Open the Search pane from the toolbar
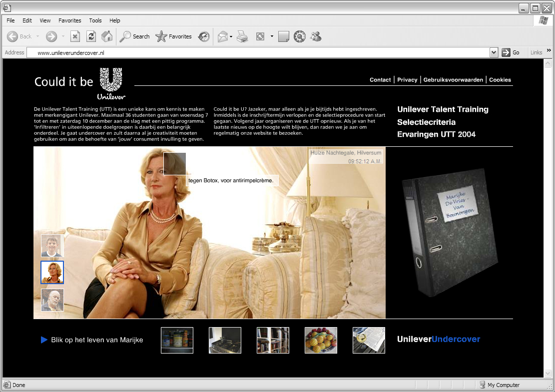 [x=134, y=36]
